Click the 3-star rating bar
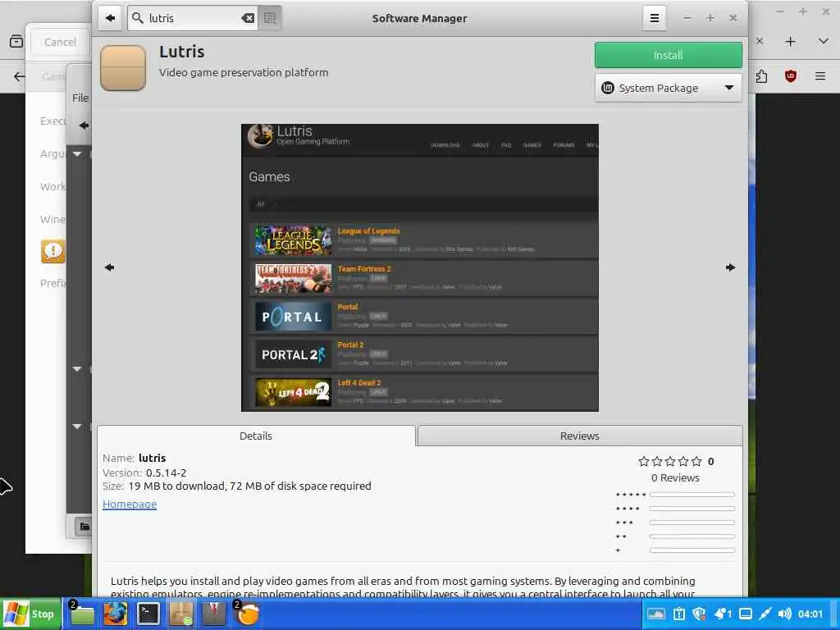 pos(692,523)
